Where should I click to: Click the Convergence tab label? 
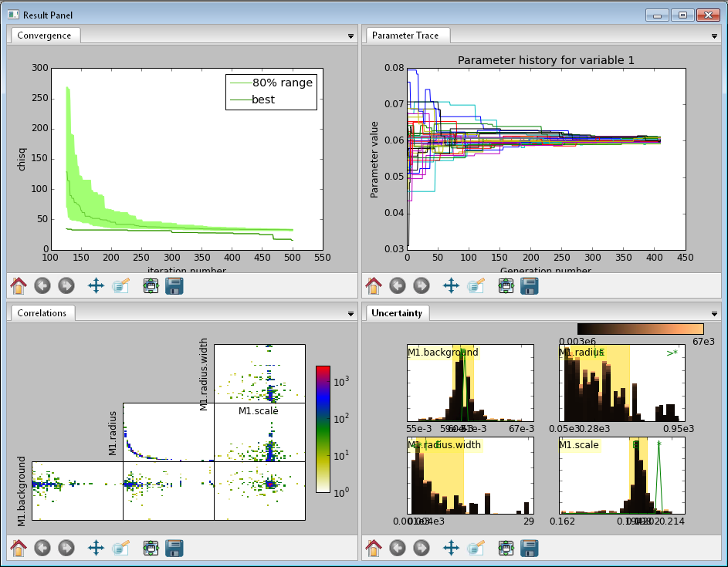tap(44, 35)
